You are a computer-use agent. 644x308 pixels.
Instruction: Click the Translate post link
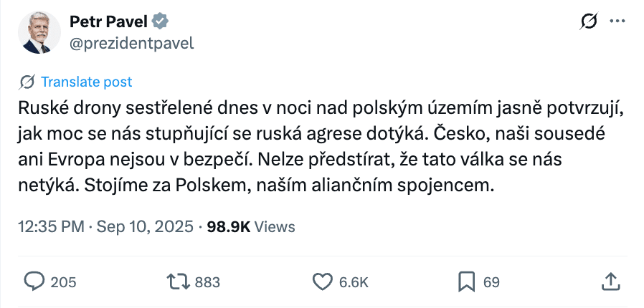coord(86,82)
